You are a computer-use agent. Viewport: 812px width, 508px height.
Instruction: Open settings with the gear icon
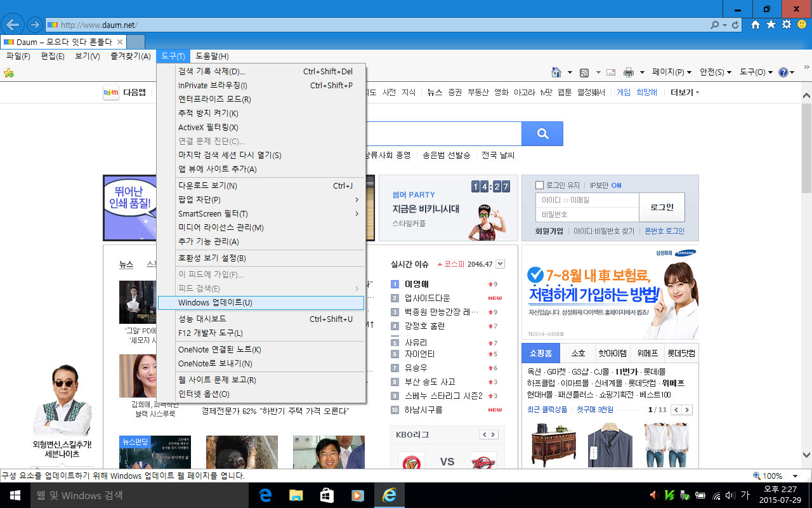pos(787,24)
